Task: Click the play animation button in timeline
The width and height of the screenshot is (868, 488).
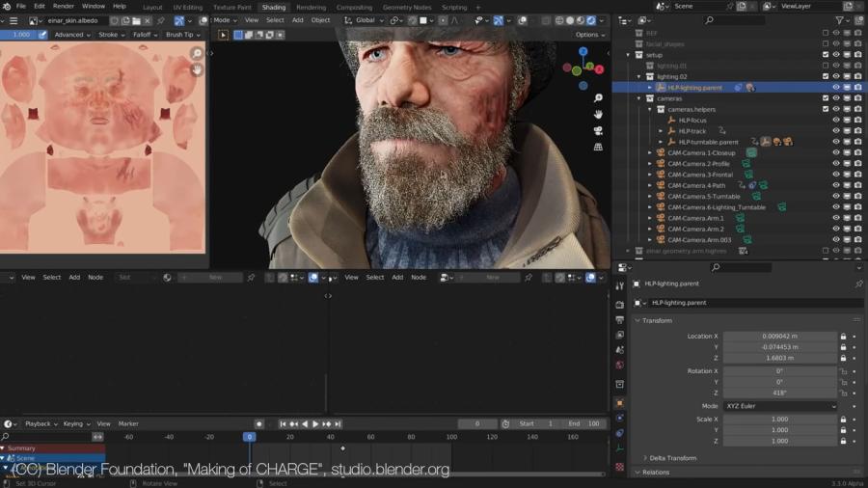Action: click(x=314, y=424)
